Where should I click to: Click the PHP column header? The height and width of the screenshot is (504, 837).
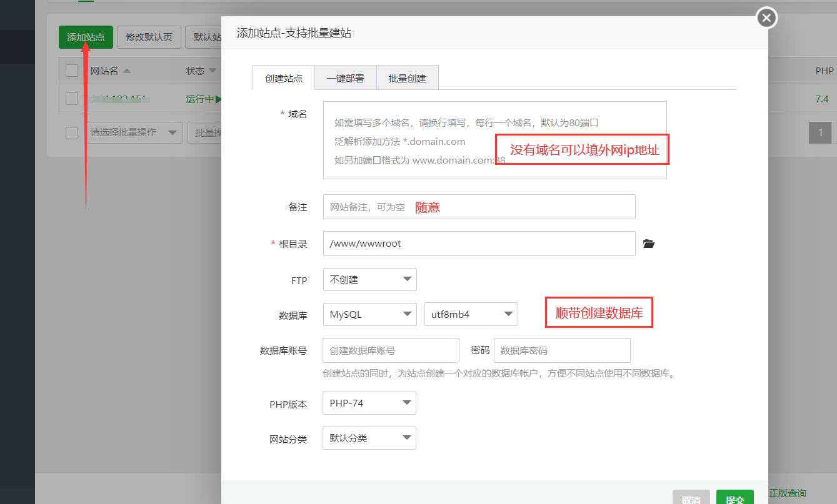[824, 71]
